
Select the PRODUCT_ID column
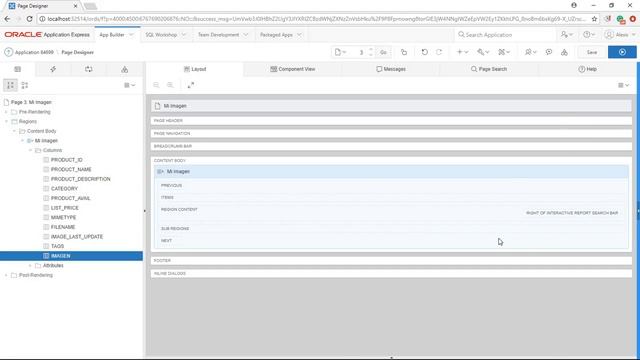67,160
